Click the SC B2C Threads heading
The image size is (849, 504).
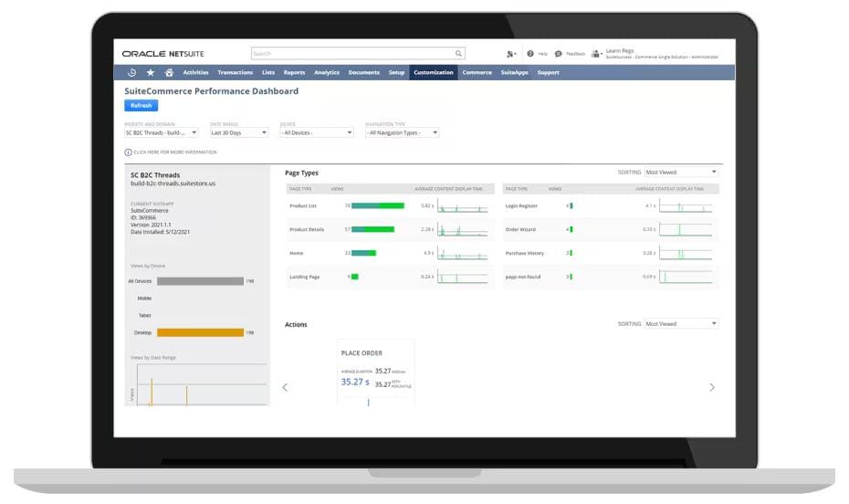tap(155, 175)
